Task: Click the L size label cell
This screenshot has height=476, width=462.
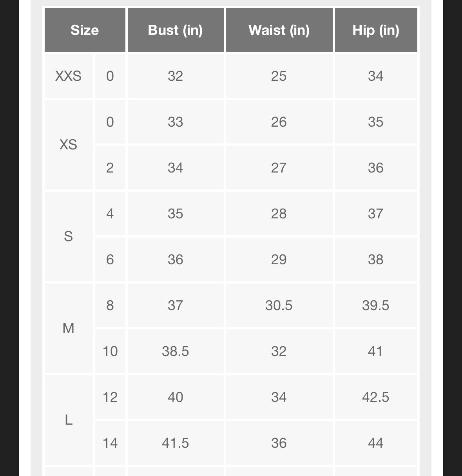Action: click(69, 420)
